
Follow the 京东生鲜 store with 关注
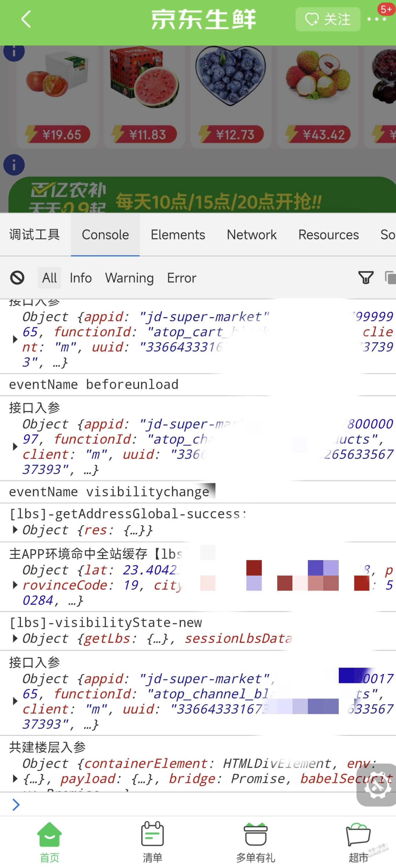328,19
